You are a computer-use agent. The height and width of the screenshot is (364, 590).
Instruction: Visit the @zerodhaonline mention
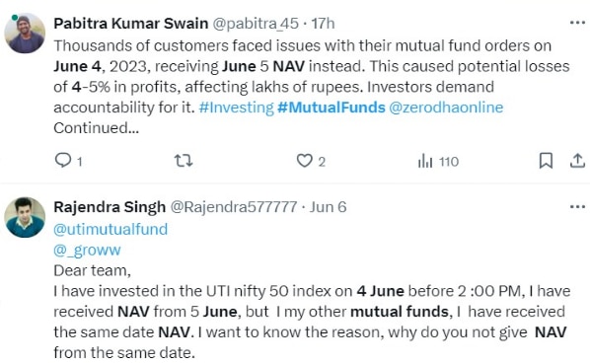446,108
